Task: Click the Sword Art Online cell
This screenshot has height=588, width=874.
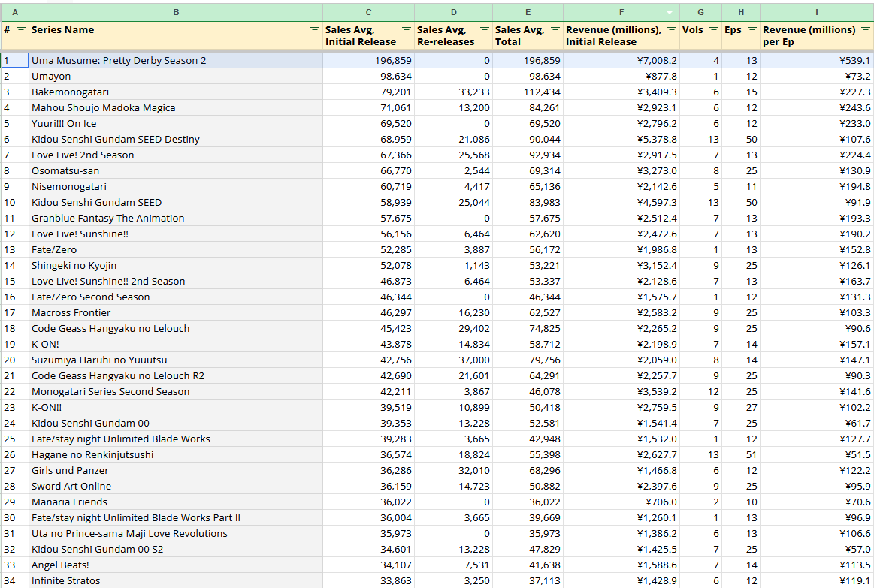Action: pos(176,486)
